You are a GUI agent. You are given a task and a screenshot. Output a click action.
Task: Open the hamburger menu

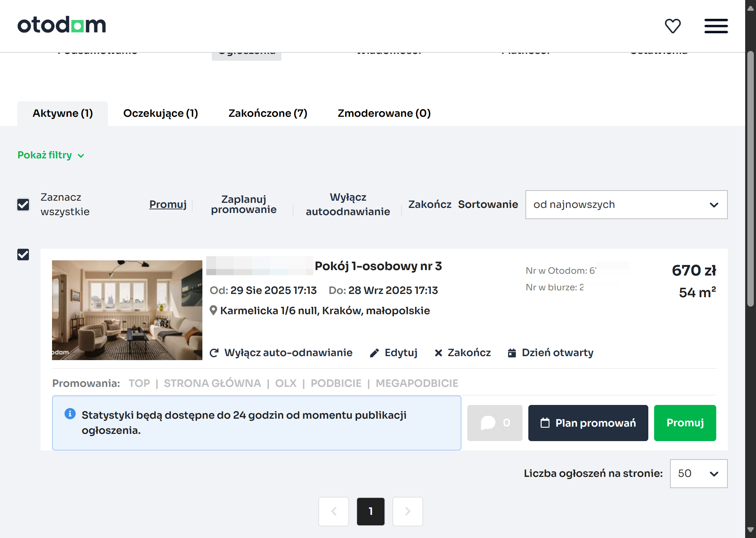[x=716, y=26]
